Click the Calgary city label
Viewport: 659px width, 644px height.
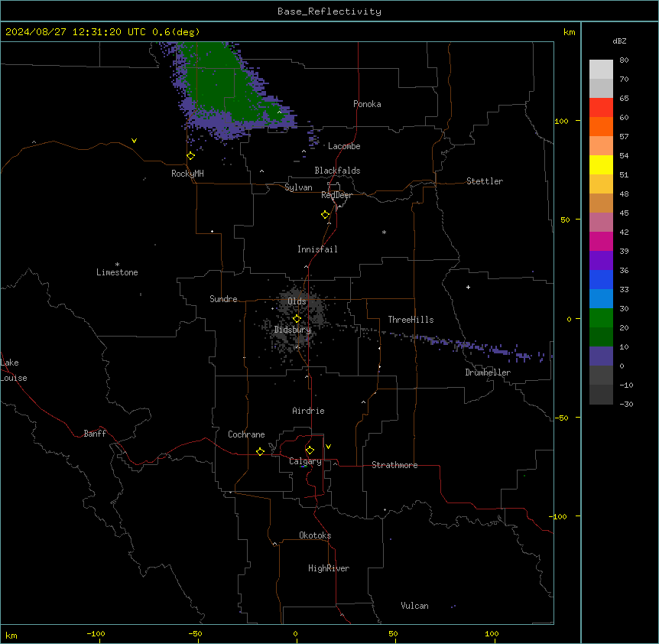305,461
